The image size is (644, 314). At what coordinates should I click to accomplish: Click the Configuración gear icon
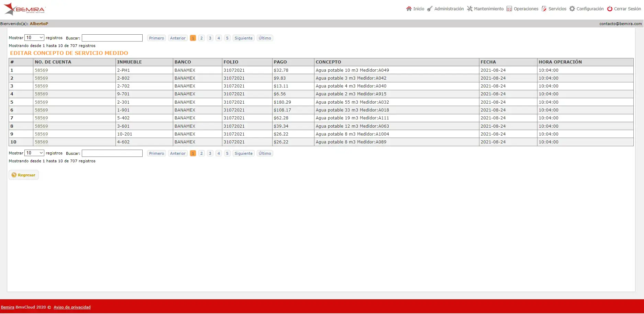pos(572,9)
